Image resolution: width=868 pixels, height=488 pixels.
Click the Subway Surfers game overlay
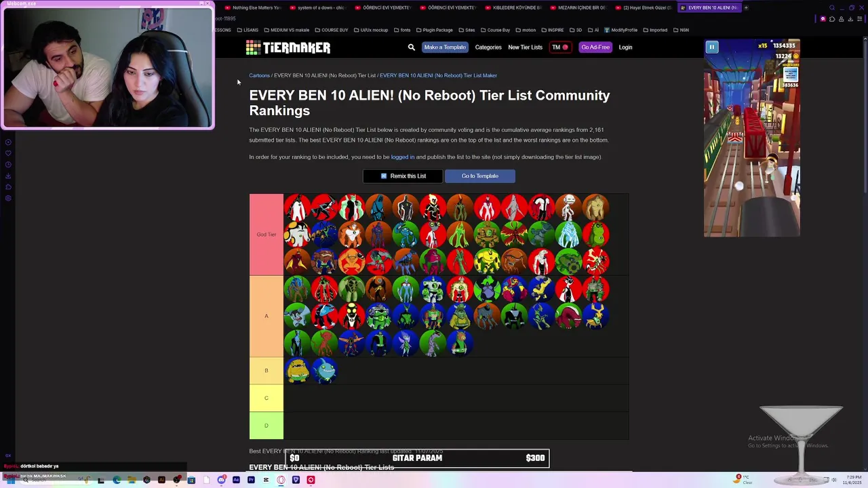(x=752, y=138)
